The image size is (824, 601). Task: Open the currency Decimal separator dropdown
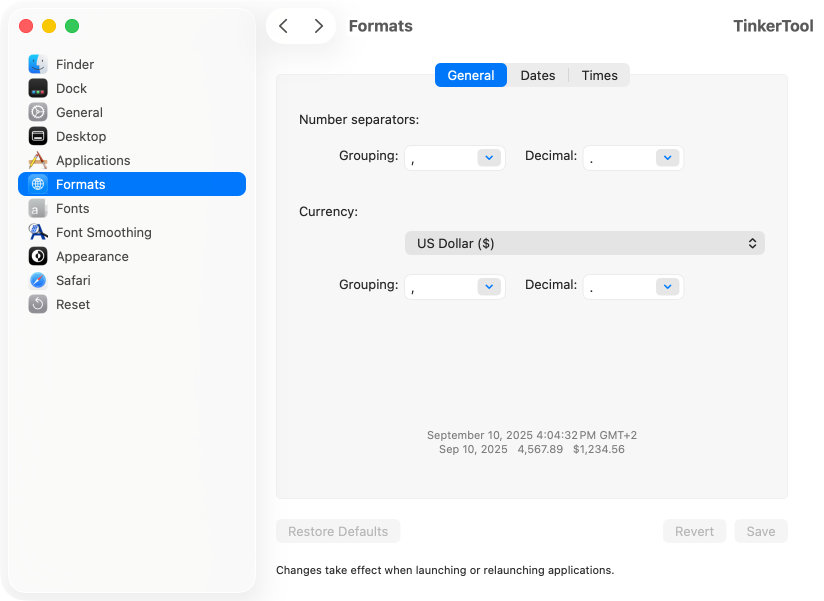pos(667,286)
